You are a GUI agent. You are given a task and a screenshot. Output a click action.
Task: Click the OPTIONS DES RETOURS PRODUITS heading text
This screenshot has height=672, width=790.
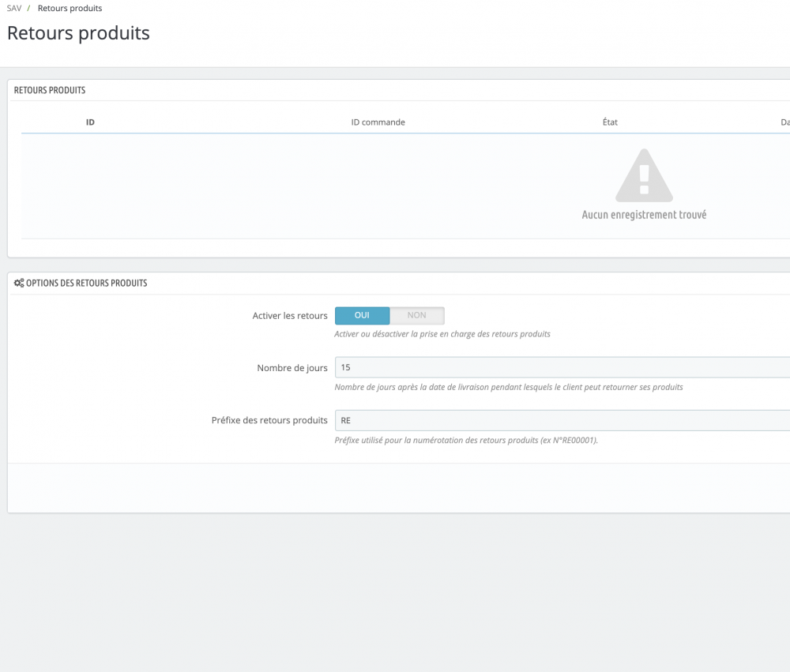tap(87, 283)
